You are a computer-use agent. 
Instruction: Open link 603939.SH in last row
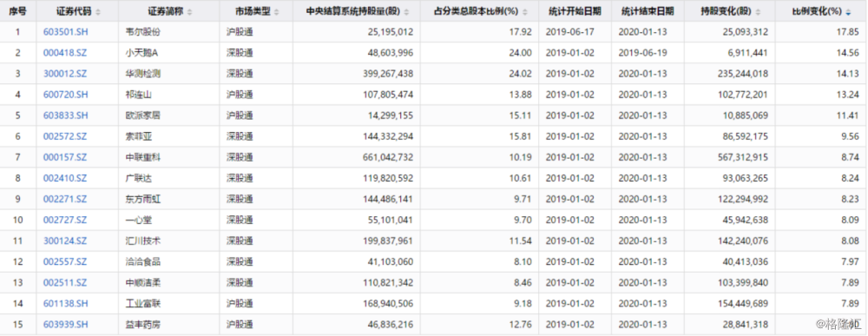(x=66, y=324)
